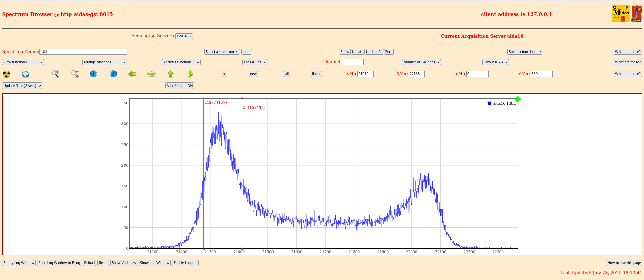The width and height of the screenshot is (644, 280).
Task: Click the yellow radiation hazard icon
Action: (6, 74)
